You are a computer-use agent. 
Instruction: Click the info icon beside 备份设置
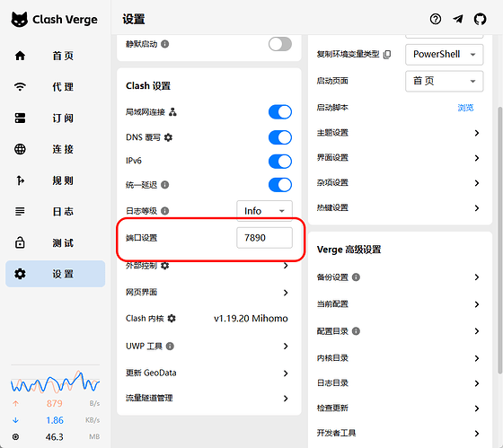pos(356,277)
